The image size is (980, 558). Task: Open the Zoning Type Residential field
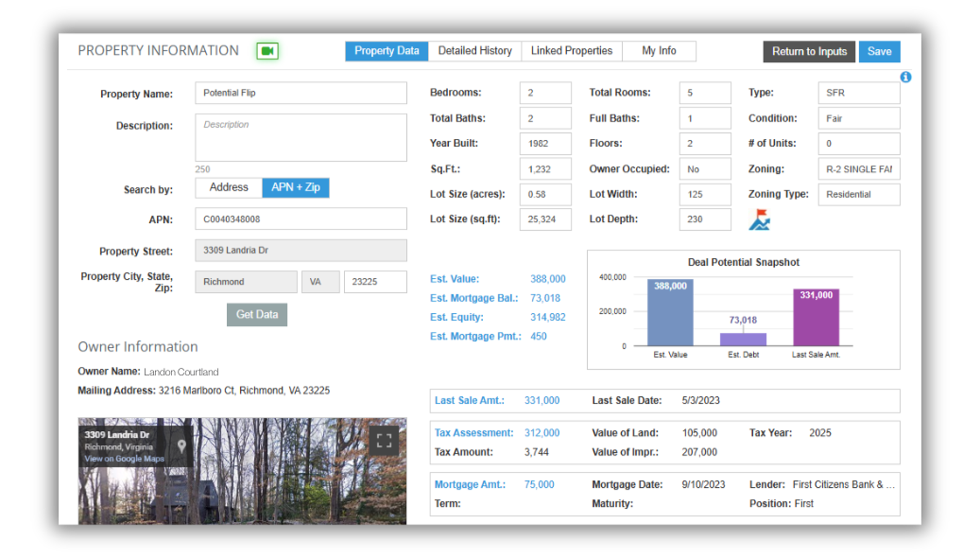[x=858, y=195]
